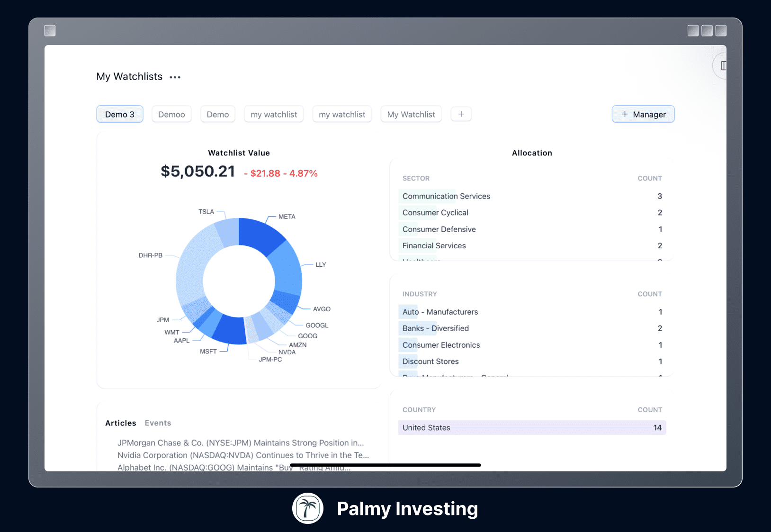The width and height of the screenshot is (771, 532).
Task: Click the top-left window control button
Action: coord(50,31)
